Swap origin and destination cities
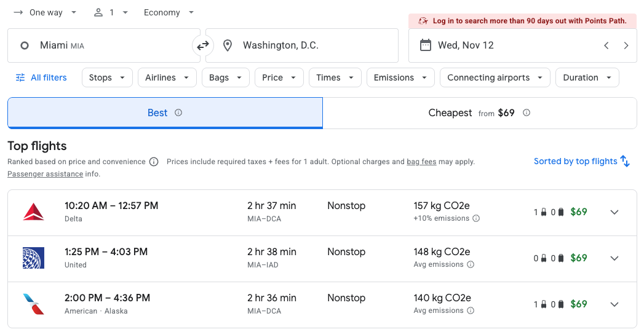This screenshot has height=332, width=644. [x=203, y=45]
